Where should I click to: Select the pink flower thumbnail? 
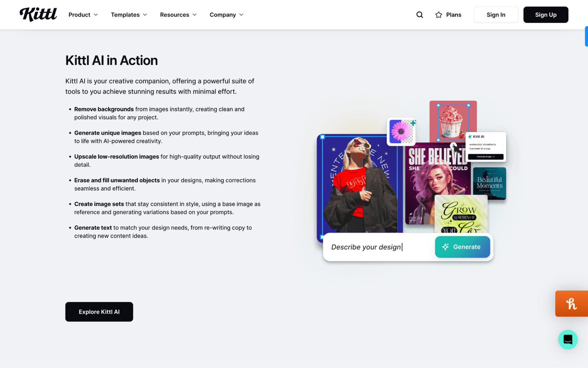(x=401, y=132)
